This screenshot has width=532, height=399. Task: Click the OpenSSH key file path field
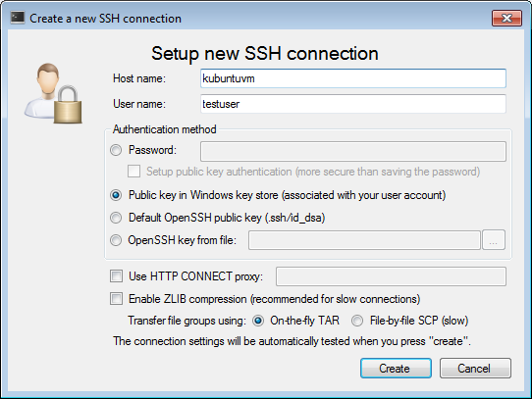364,240
